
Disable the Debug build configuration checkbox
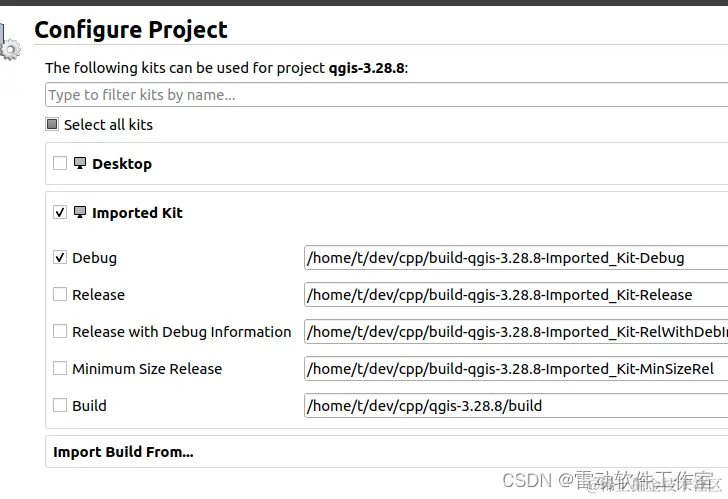pyautogui.click(x=60, y=258)
